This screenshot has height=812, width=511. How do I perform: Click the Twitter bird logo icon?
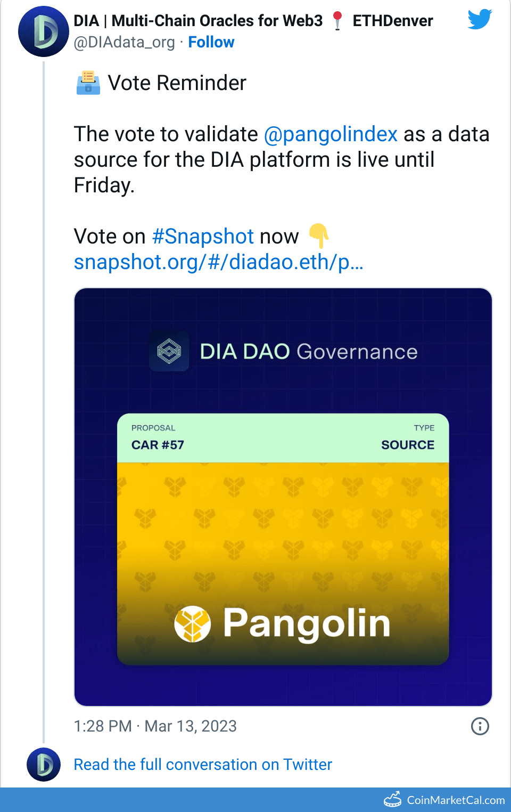(480, 20)
